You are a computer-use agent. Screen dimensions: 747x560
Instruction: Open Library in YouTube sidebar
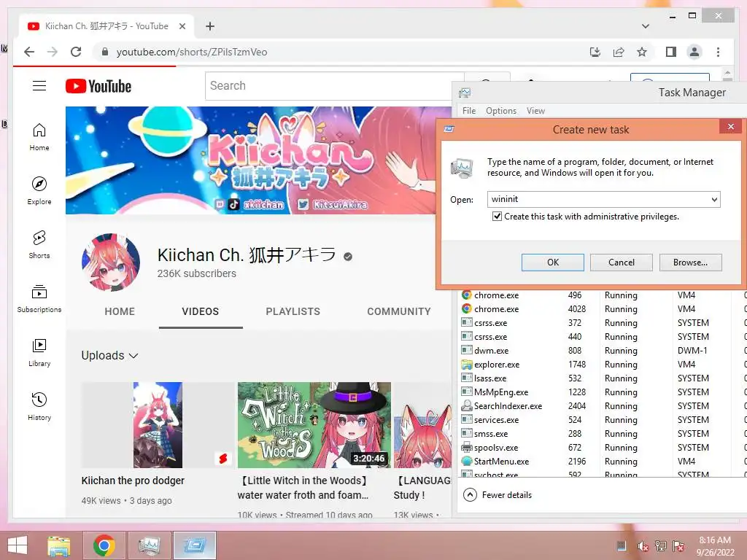pyautogui.click(x=39, y=352)
